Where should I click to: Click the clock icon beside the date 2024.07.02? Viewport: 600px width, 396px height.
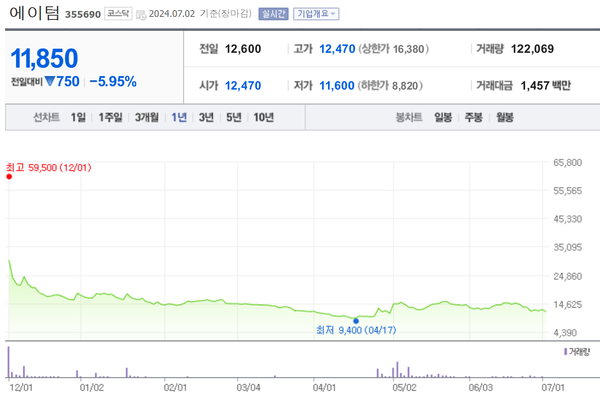pyautogui.click(x=141, y=15)
